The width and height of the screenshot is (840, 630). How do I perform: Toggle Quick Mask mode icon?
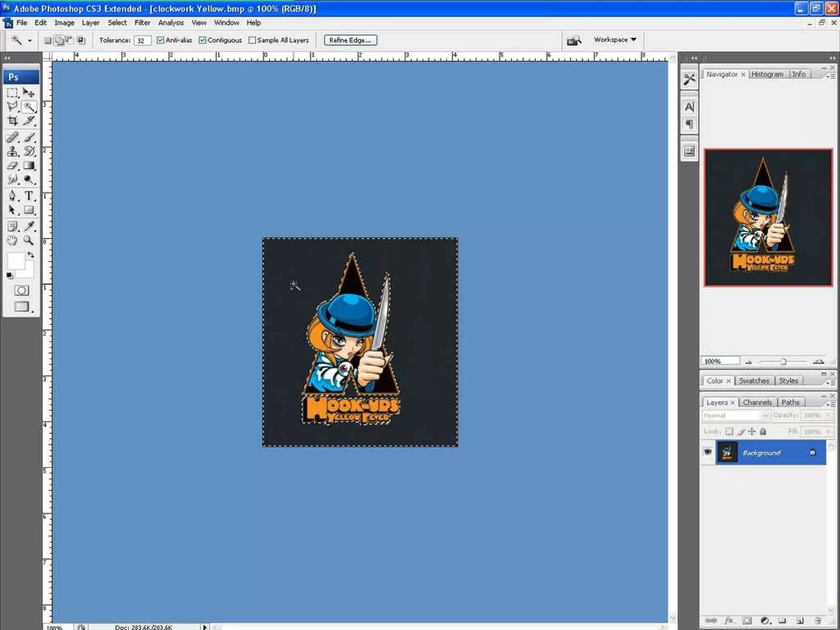[x=21, y=290]
